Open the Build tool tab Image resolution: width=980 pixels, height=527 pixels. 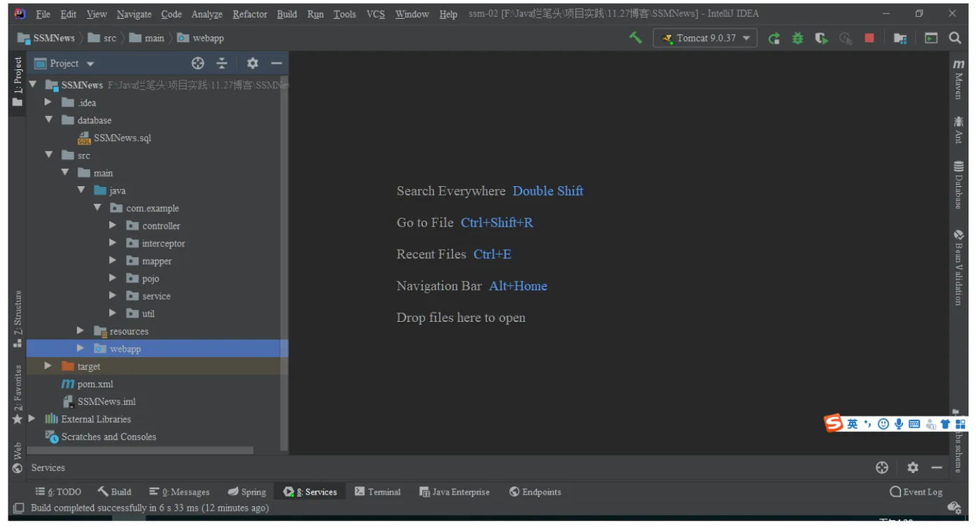click(x=114, y=492)
